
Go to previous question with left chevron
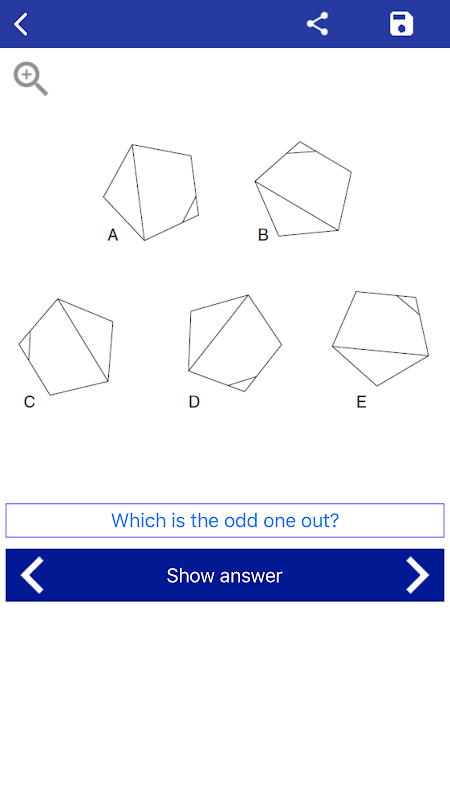coord(32,575)
